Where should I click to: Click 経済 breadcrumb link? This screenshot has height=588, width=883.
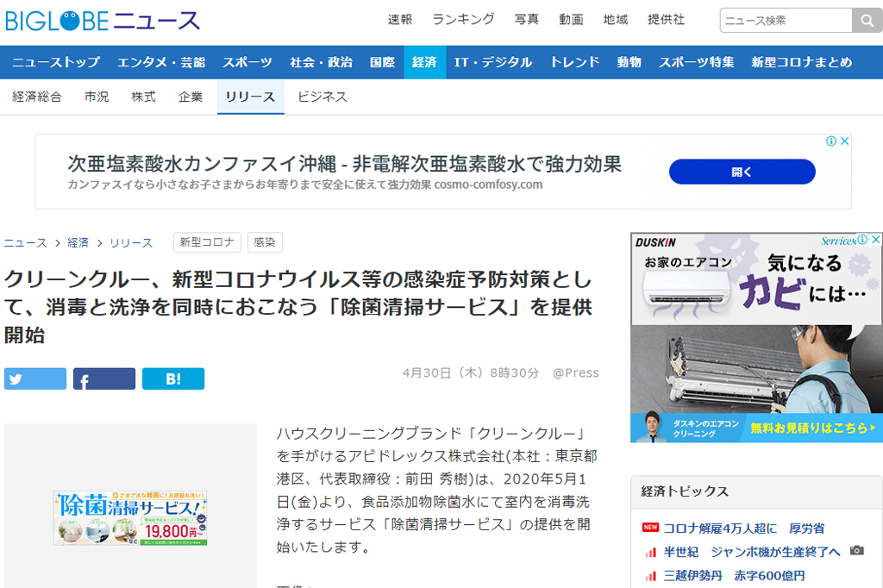click(78, 243)
